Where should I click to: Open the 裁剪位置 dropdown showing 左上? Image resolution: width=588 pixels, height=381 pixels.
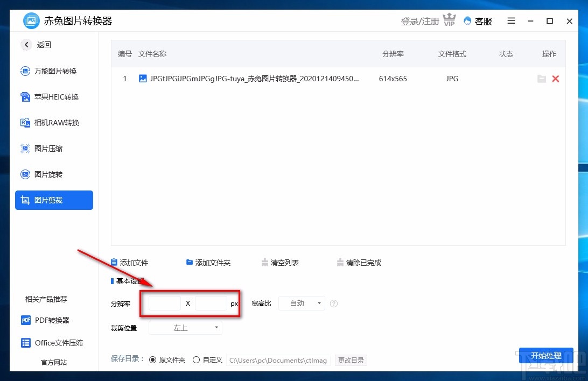(185, 327)
